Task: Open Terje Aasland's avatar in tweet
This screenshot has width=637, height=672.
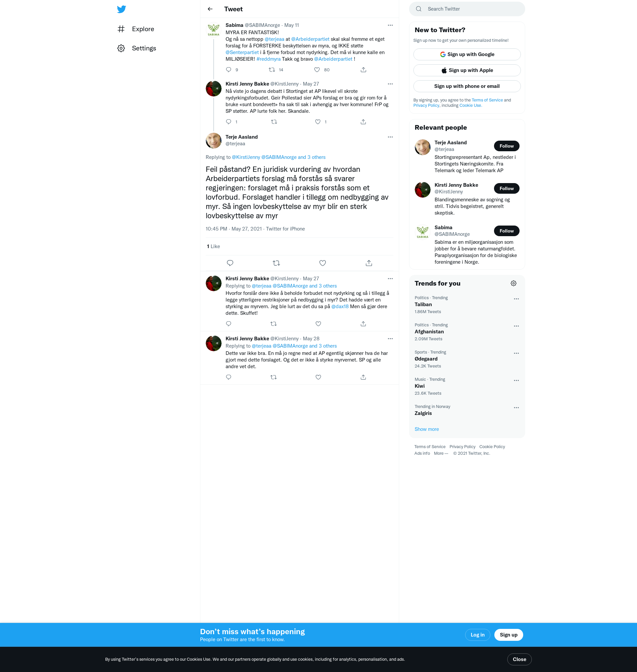Action: pyautogui.click(x=214, y=141)
